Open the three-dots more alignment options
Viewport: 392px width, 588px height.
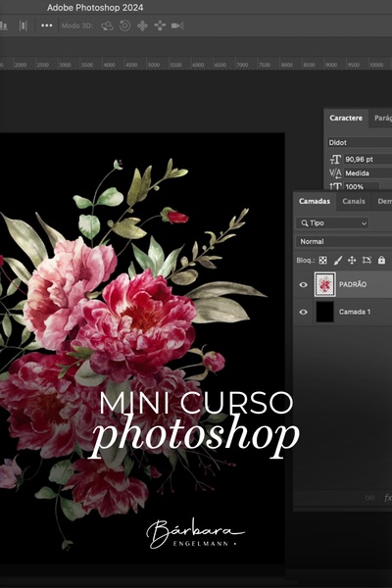click(46, 25)
